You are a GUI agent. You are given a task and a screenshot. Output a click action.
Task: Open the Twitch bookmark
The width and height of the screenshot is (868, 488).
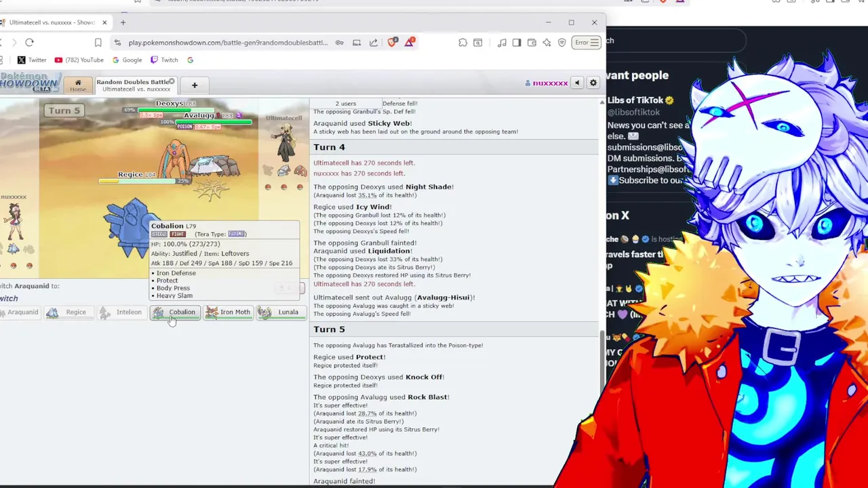(164, 60)
